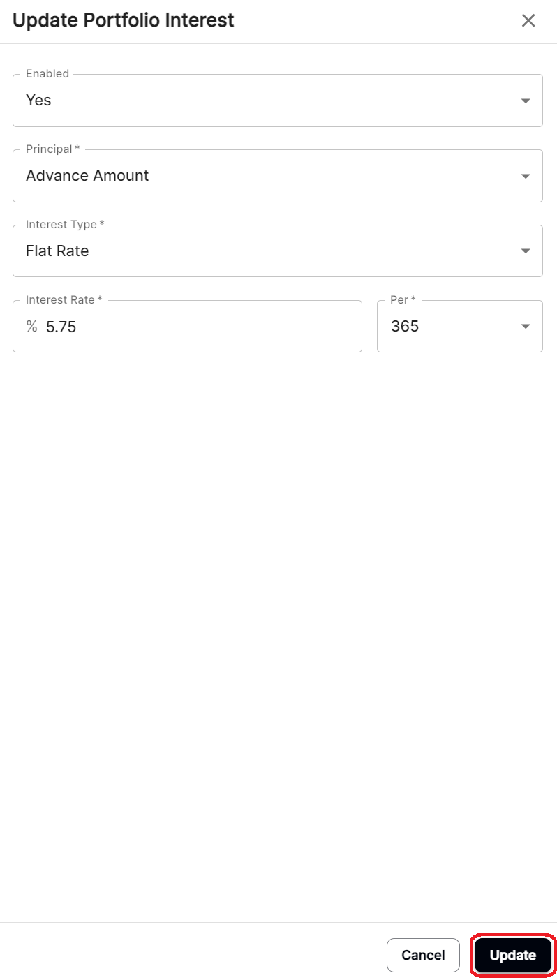
Task: Open the Enabled selector showing Yes
Action: click(279, 100)
